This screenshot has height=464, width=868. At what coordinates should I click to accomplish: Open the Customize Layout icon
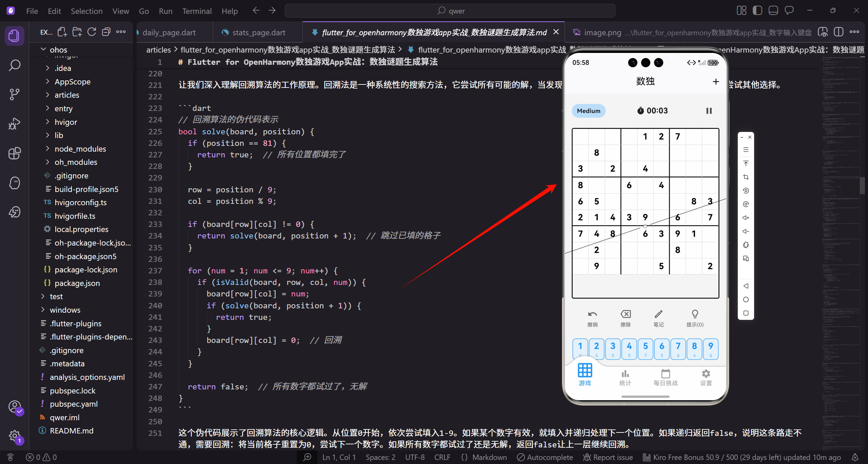(x=742, y=11)
